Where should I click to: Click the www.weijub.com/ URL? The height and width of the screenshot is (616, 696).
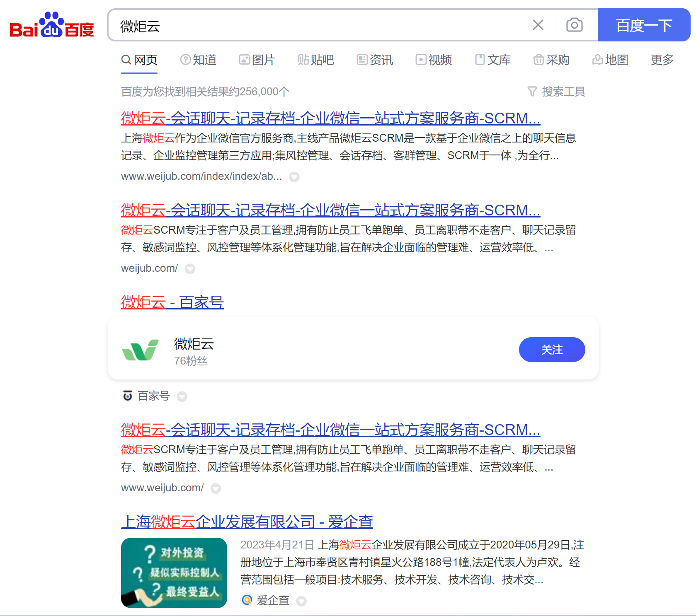(x=162, y=488)
